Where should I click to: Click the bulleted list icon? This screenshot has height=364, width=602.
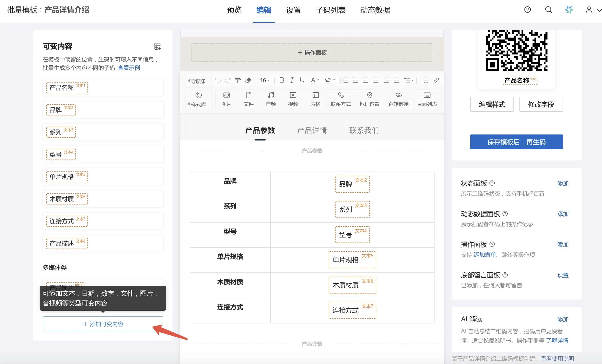click(355, 80)
